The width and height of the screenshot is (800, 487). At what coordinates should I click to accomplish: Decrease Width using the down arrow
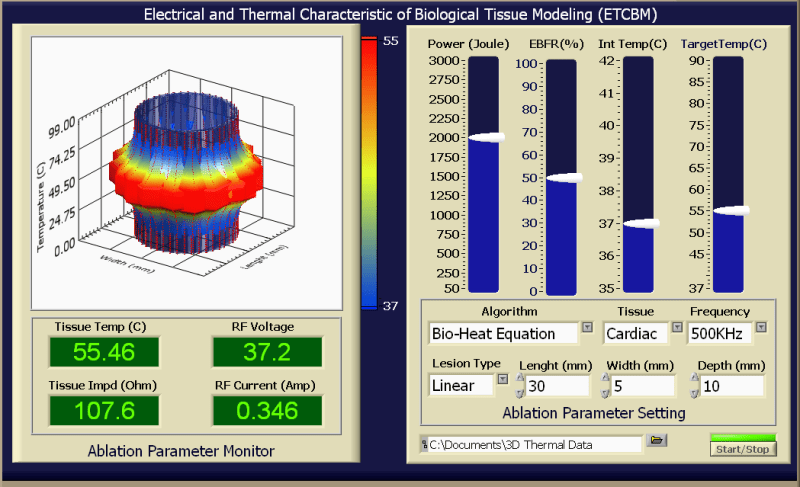[x=605, y=393]
